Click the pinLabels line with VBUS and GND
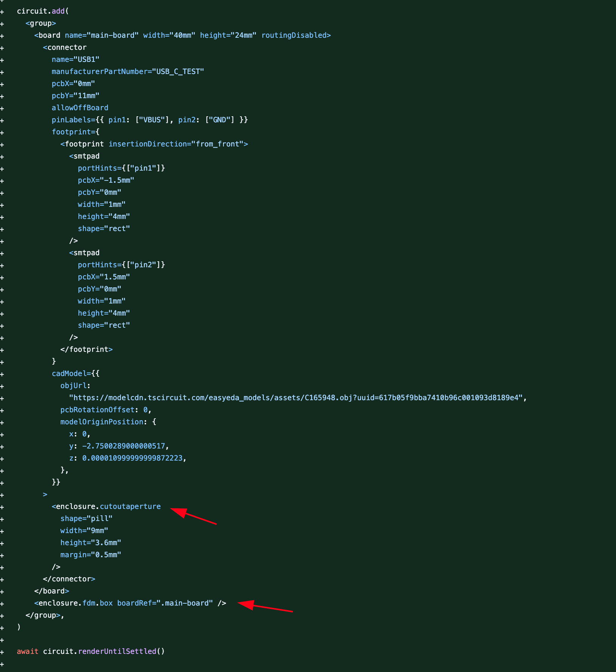This screenshot has width=616, height=672. point(150,120)
